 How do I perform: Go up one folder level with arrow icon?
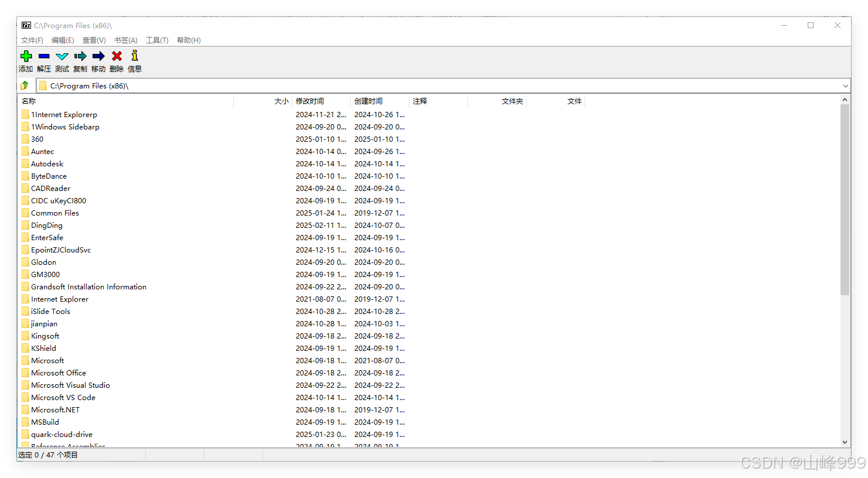point(25,86)
